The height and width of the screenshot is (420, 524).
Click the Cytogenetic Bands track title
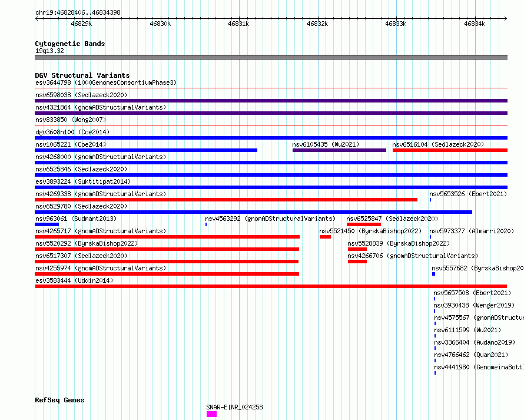[70, 44]
